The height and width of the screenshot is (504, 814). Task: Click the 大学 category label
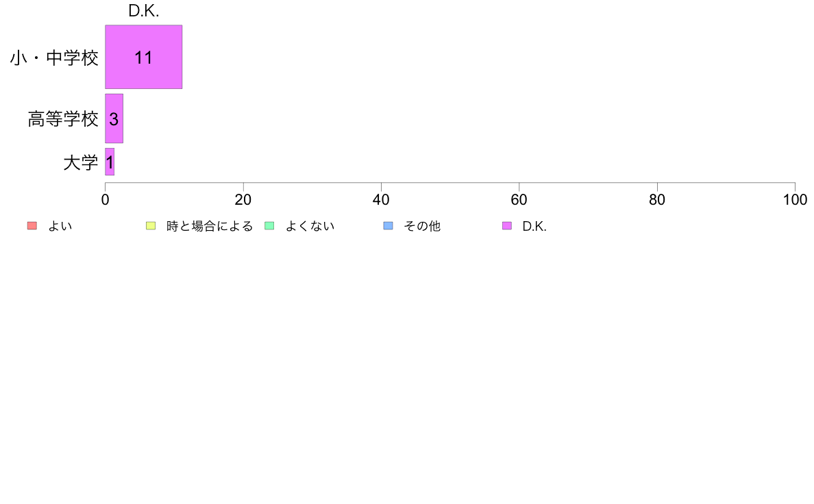click(x=80, y=162)
